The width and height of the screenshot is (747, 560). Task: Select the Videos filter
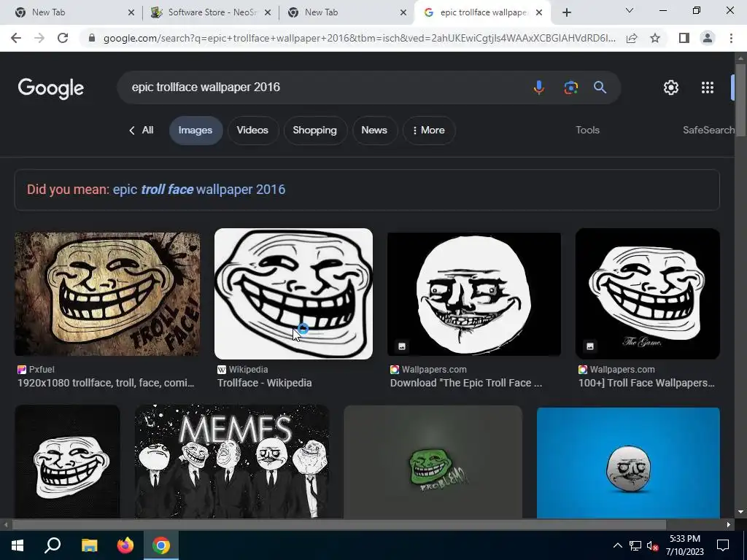pos(252,131)
